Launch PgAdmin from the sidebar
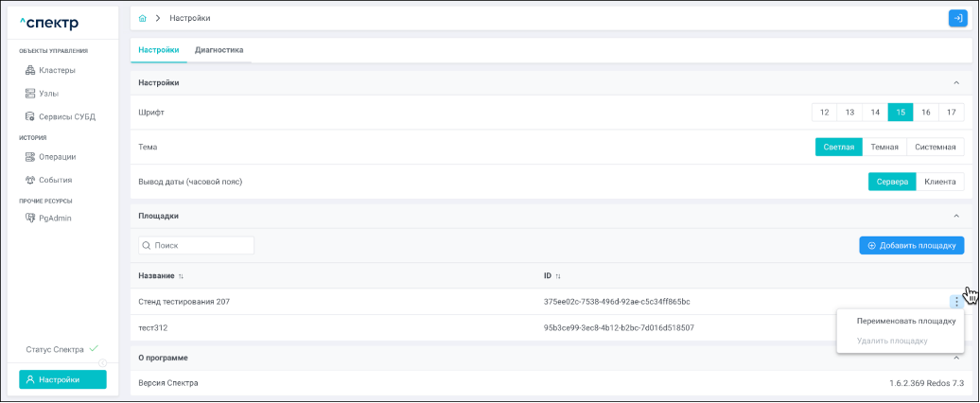The height and width of the screenshot is (403, 980). pos(55,219)
